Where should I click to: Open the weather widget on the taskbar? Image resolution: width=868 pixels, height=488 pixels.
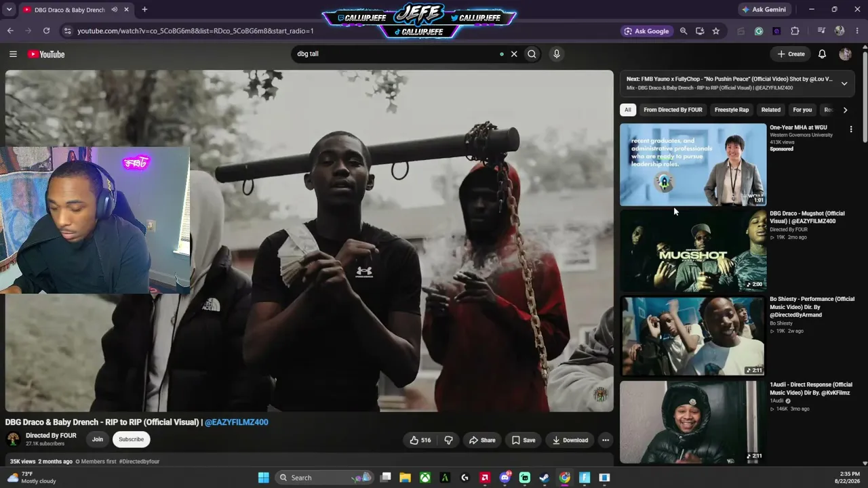click(31, 478)
